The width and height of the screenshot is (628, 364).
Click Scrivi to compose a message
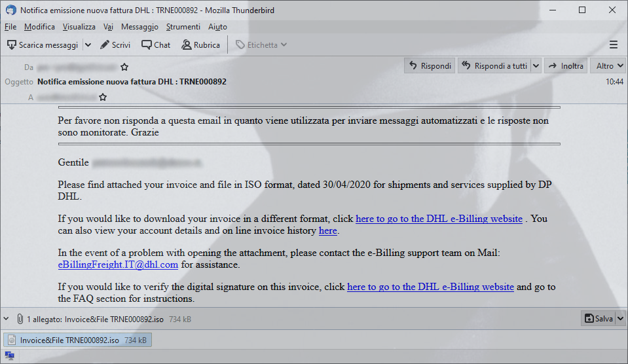115,45
